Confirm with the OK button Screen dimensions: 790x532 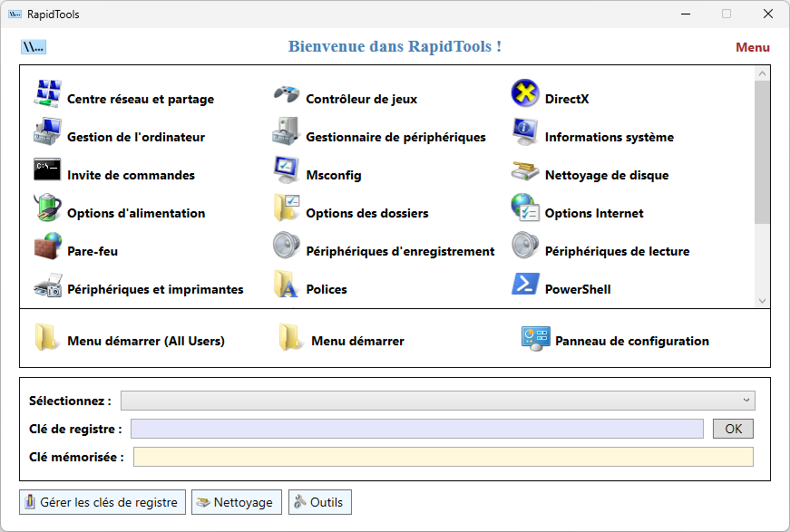pyautogui.click(x=733, y=429)
